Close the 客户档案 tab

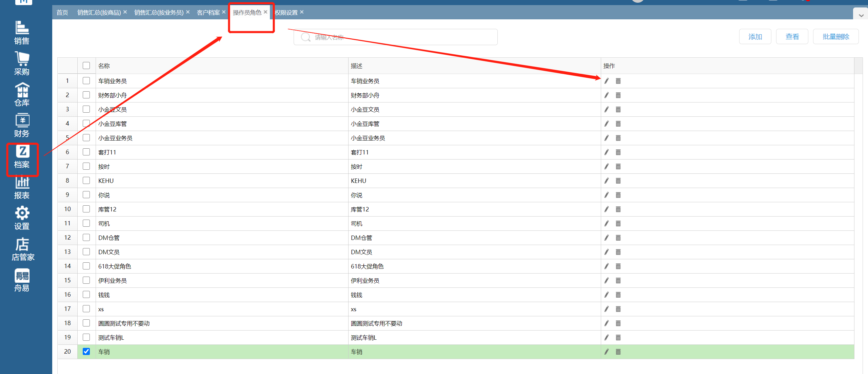click(224, 12)
